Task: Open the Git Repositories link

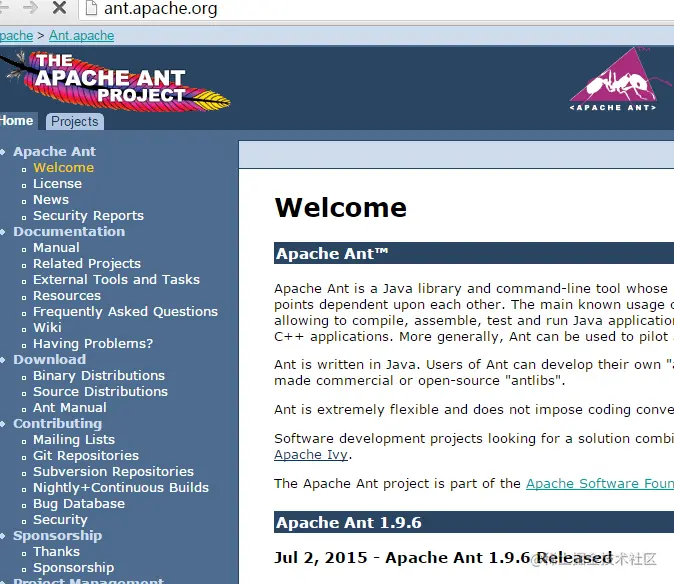Action: 86,456
